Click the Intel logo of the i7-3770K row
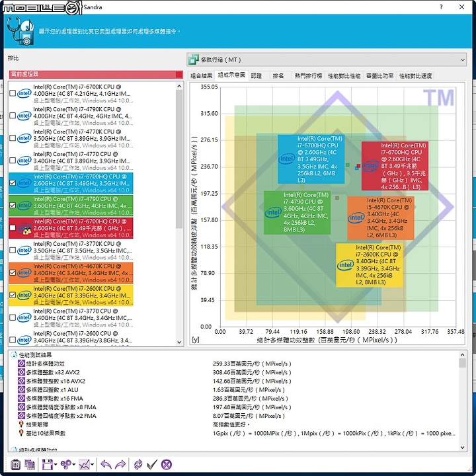The image size is (476, 476). (24, 251)
